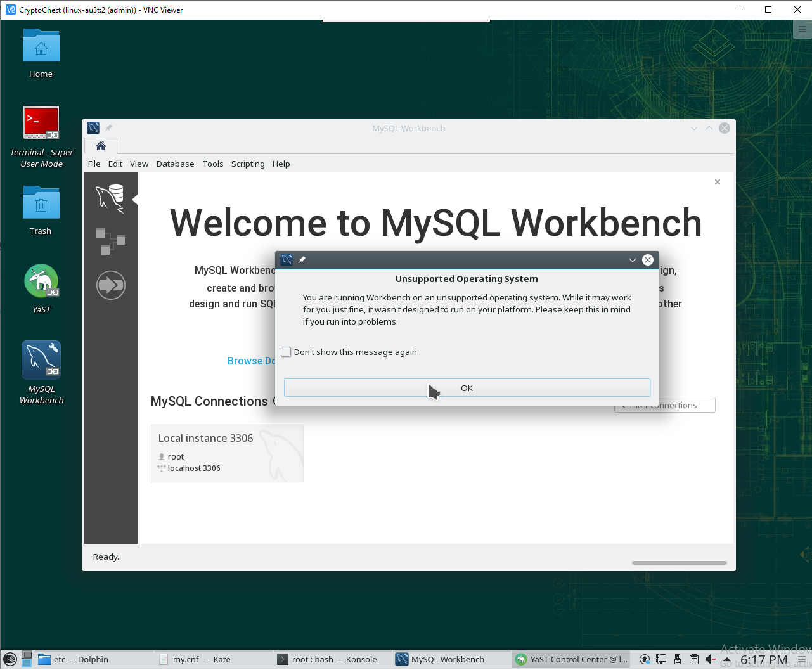Click the Browse Documentation link
Image resolution: width=812 pixels, height=670 pixels.
coord(252,361)
